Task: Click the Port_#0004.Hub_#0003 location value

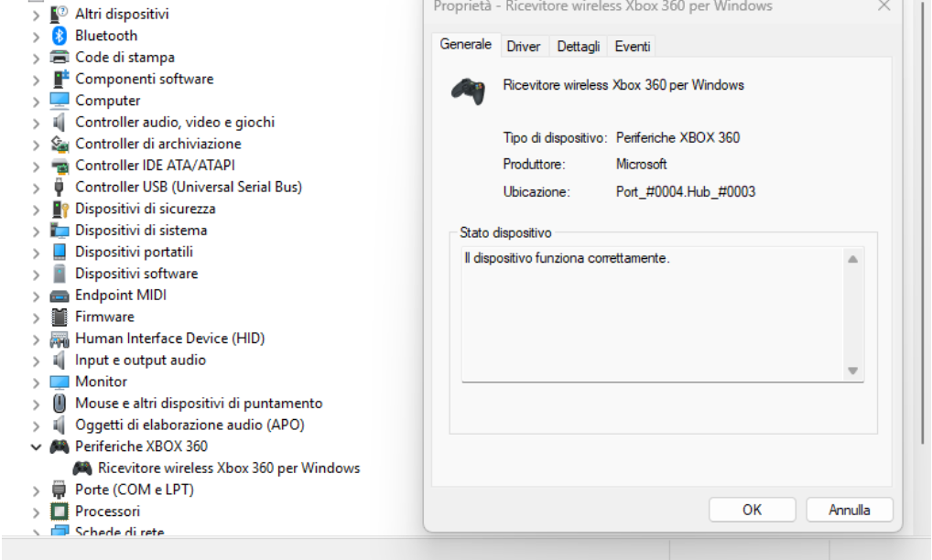Action: (686, 192)
